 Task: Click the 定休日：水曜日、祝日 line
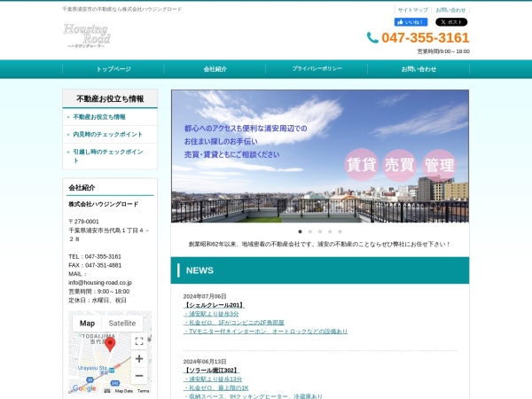[98, 301]
